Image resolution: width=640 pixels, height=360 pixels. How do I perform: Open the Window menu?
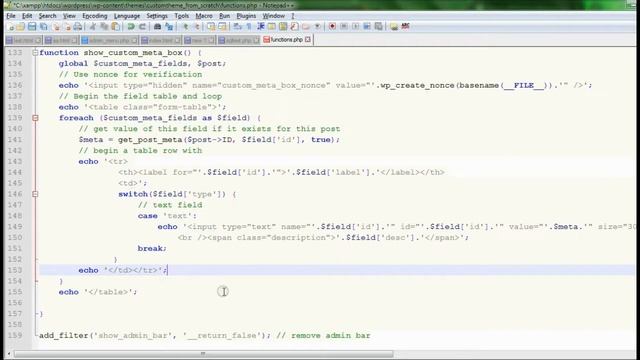point(273,16)
